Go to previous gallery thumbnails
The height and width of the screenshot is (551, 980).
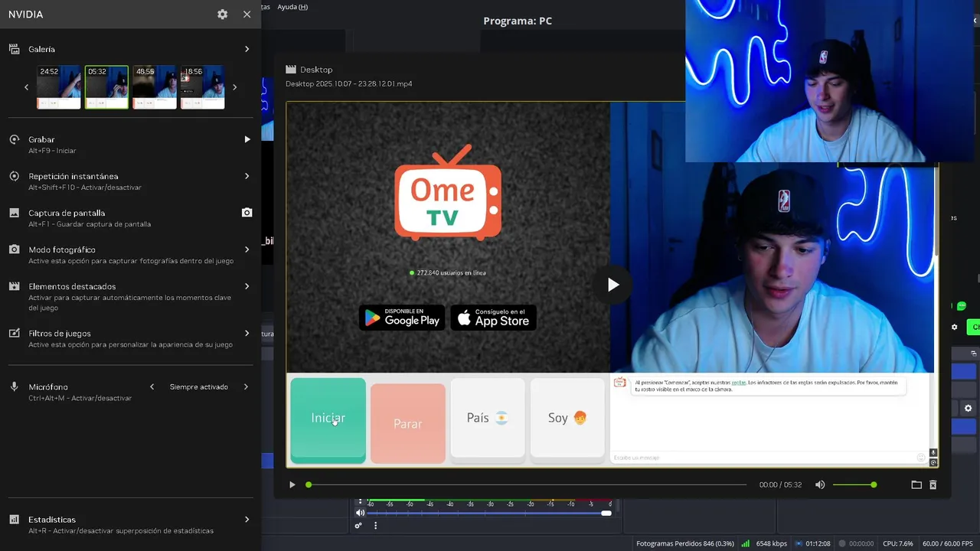coord(26,87)
